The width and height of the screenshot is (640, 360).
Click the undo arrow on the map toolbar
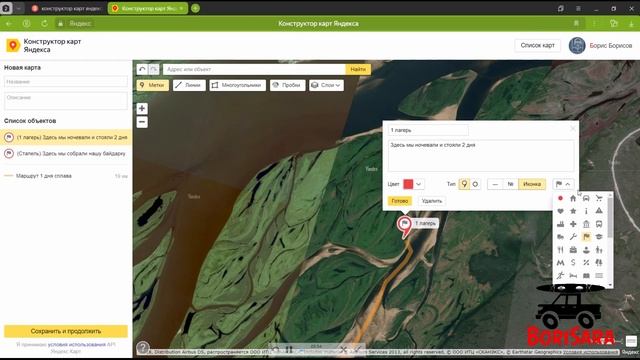coord(142,69)
